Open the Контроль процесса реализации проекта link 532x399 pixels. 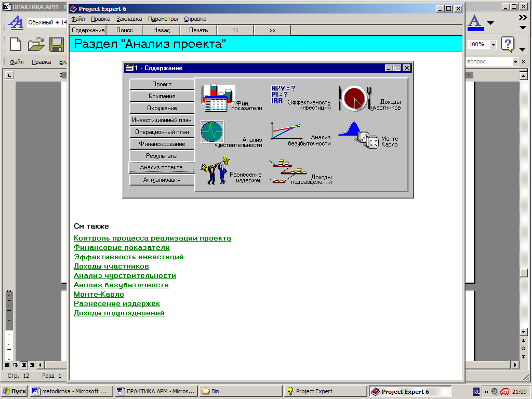coord(152,238)
